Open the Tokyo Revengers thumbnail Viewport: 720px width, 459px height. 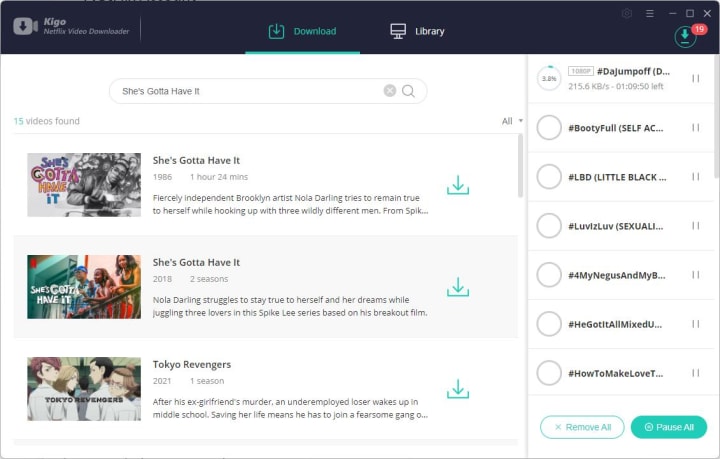coord(84,389)
